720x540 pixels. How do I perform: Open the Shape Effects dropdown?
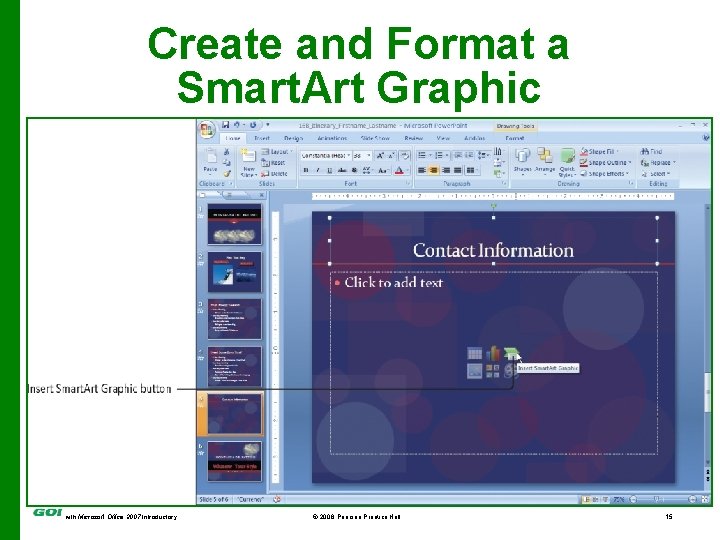pyautogui.click(x=604, y=174)
